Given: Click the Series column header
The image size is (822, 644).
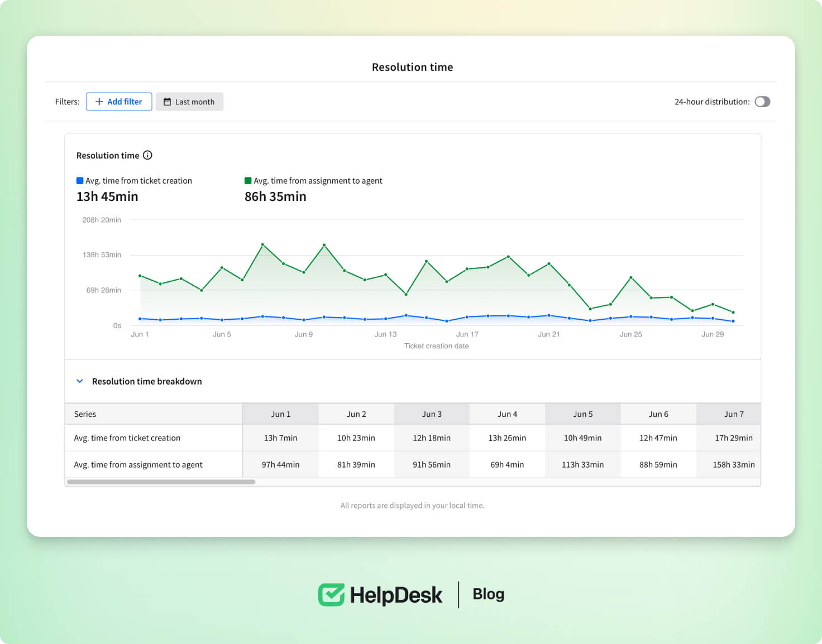Looking at the screenshot, I should click(85, 414).
